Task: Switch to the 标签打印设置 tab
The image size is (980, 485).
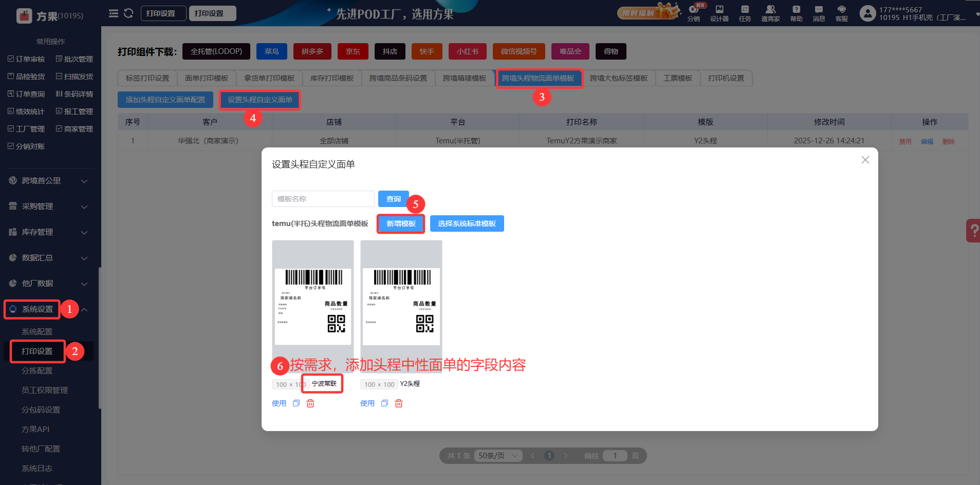Action: [147, 78]
